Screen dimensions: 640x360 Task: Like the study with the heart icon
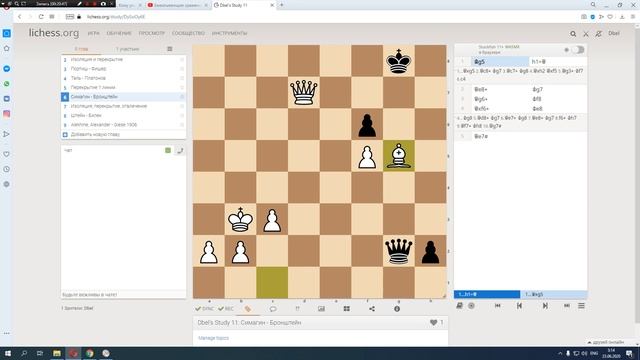[x=433, y=322]
